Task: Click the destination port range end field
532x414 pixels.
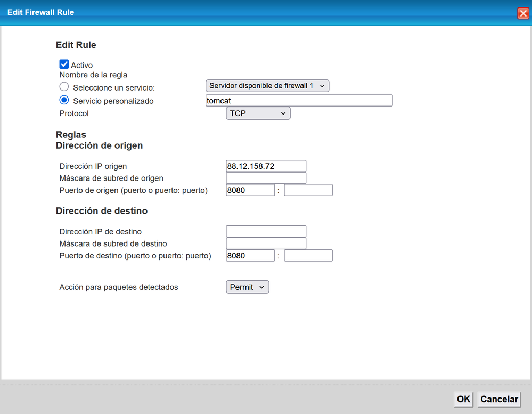Action: tap(308, 255)
